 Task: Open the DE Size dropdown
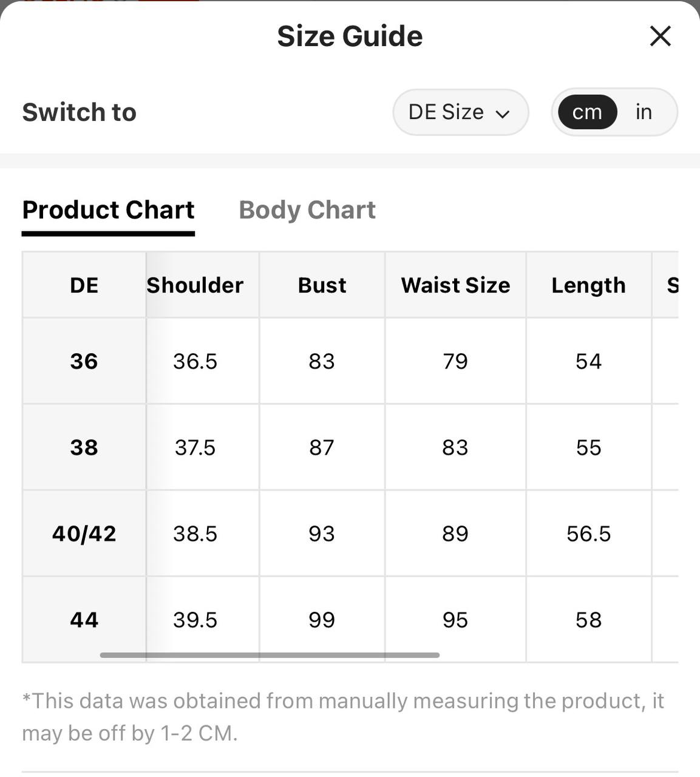461,112
